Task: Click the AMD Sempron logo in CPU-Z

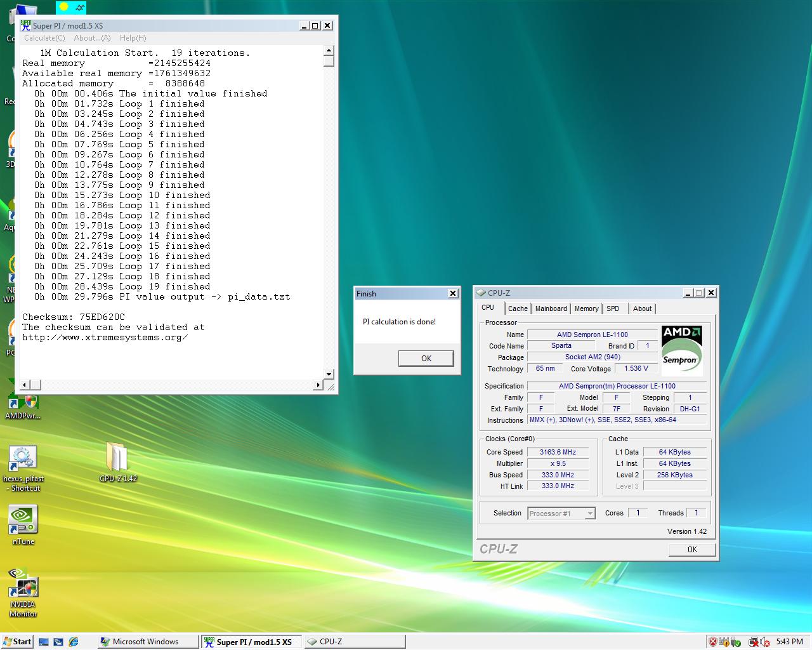Action: 681,350
